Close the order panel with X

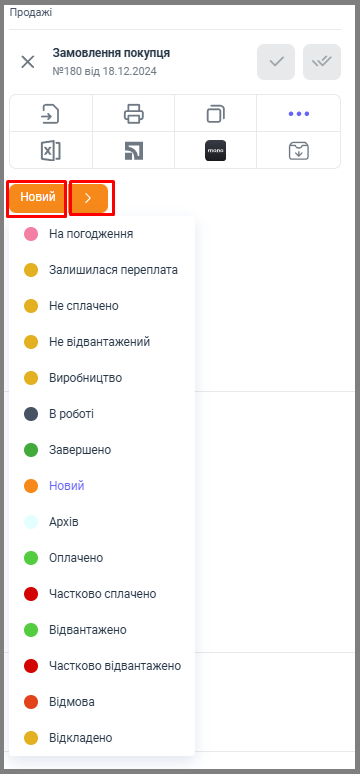tap(28, 62)
